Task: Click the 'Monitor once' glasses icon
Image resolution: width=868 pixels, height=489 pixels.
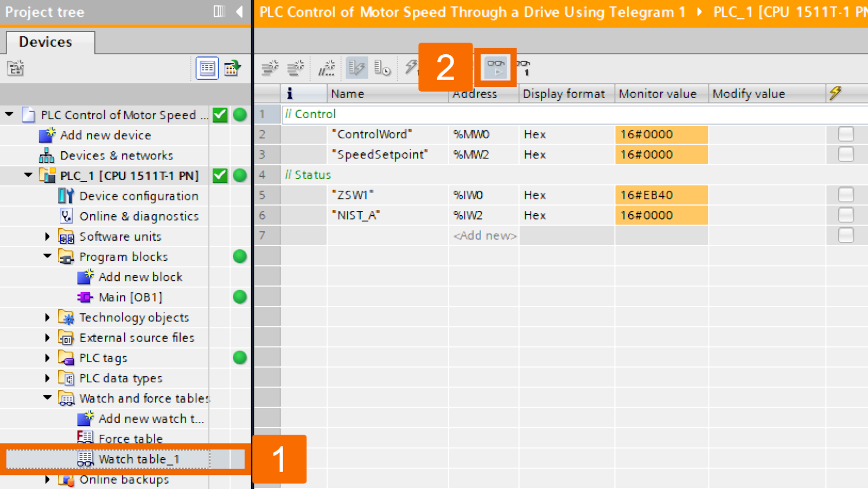Action: tap(522, 67)
